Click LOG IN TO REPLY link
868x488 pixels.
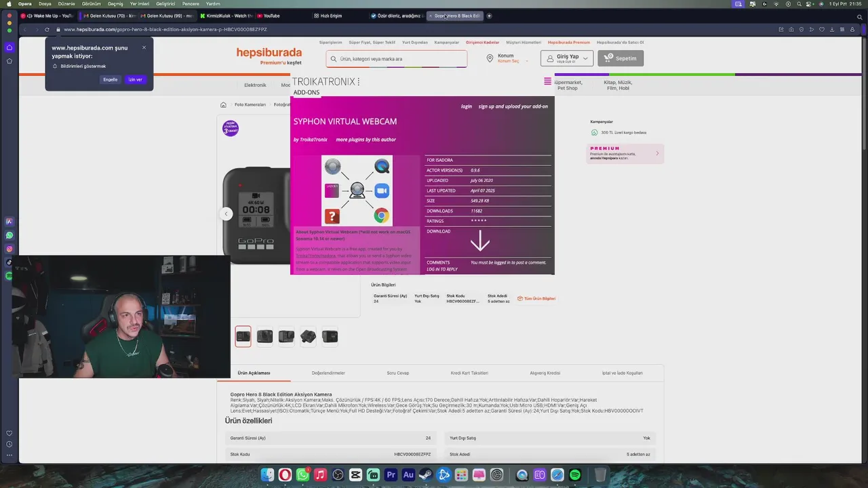pos(442,269)
